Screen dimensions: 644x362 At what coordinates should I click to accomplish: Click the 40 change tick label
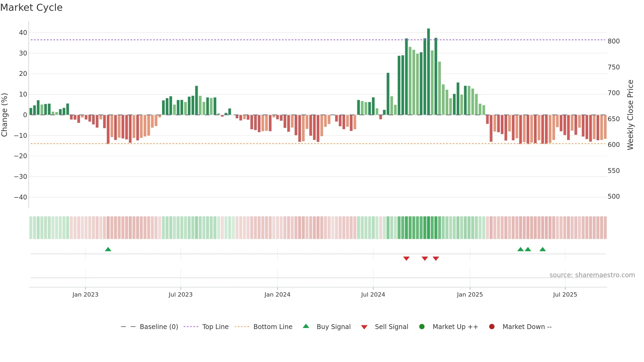click(23, 33)
